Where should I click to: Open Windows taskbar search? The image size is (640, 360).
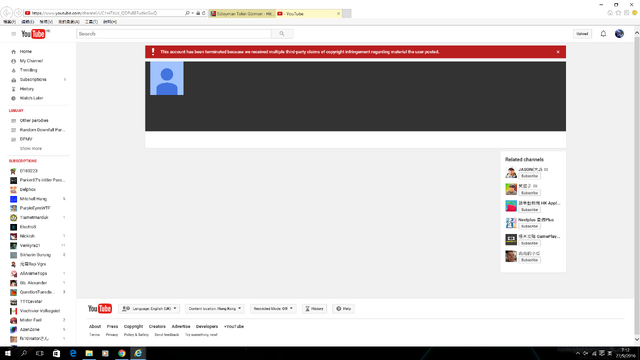[x=24, y=353]
